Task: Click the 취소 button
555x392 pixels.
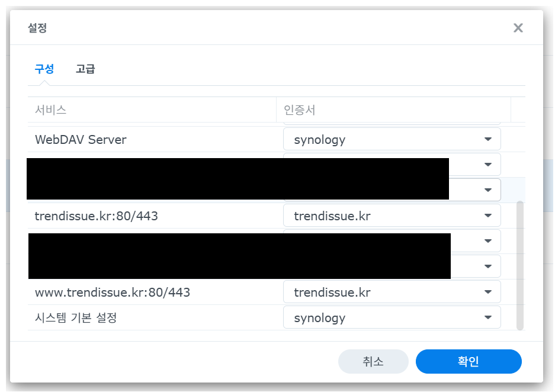Action: 373,362
